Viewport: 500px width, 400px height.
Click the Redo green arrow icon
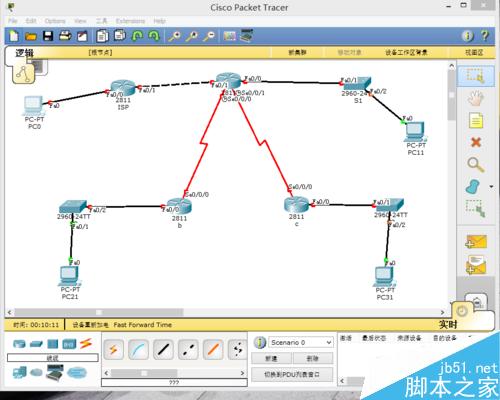click(154, 36)
